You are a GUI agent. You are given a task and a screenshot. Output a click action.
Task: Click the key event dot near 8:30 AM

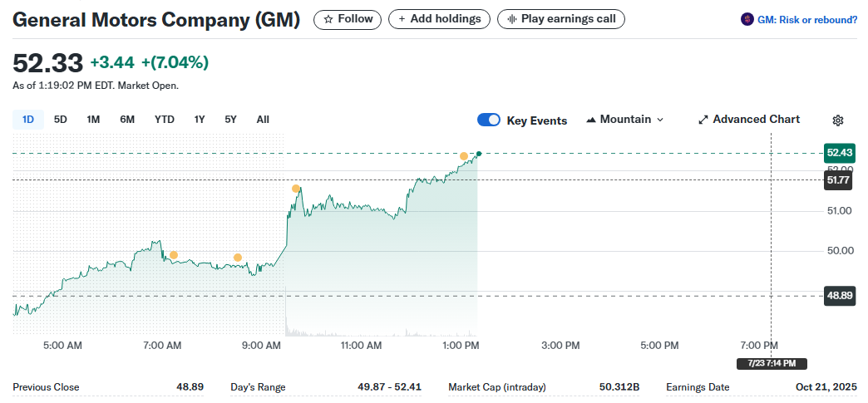tap(238, 258)
